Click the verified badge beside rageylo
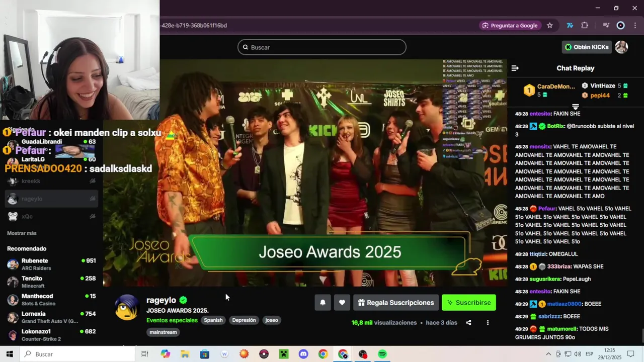The image size is (644, 362). point(183,300)
